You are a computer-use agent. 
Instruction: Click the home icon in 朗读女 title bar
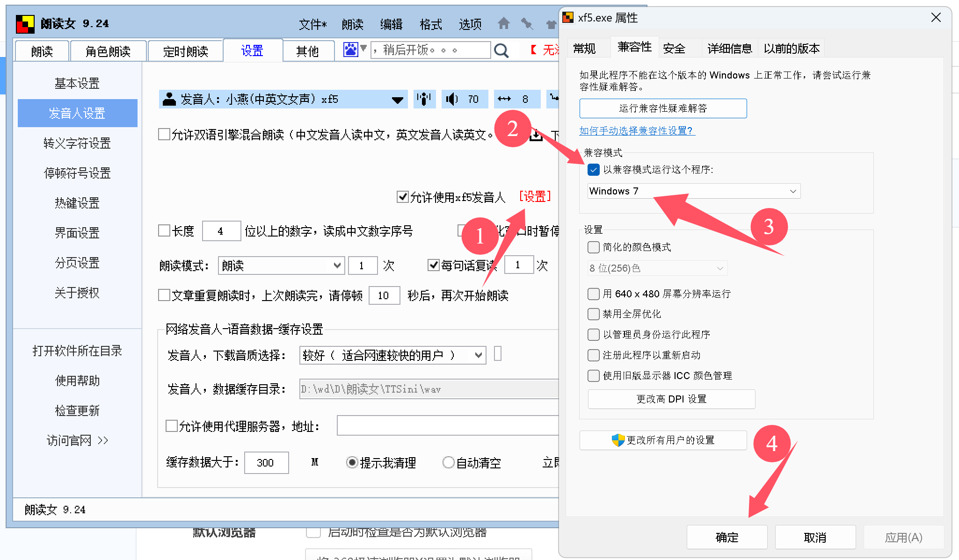coord(504,23)
